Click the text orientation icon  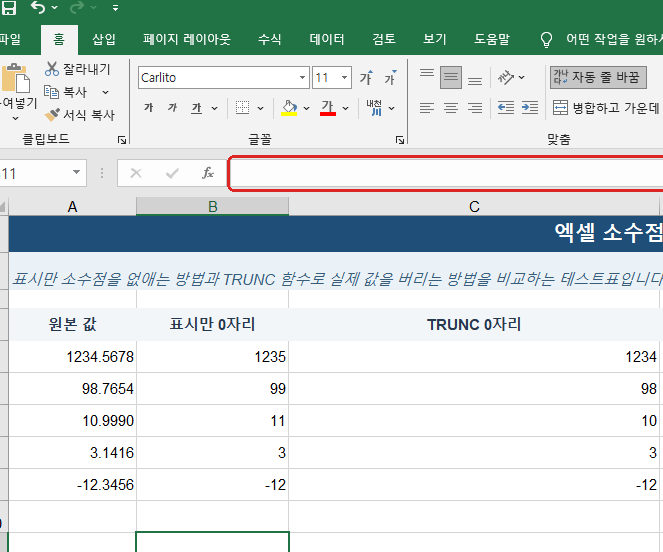point(506,77)
